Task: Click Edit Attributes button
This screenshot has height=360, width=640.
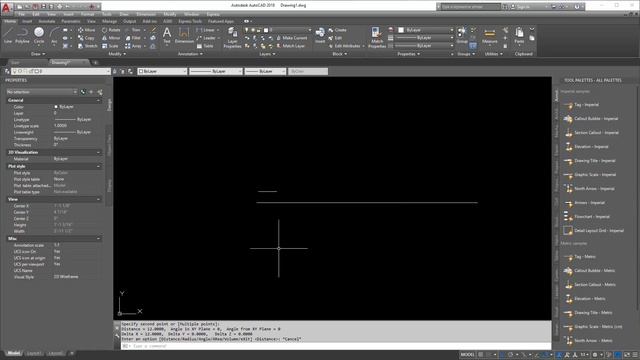Action: [346, 46]
